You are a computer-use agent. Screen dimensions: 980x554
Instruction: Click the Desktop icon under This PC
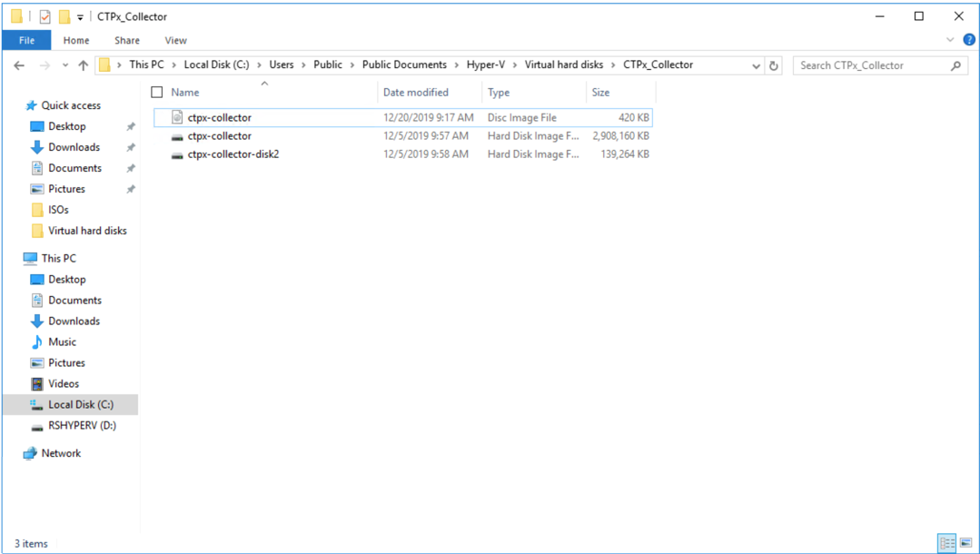[x=37, y=280]
